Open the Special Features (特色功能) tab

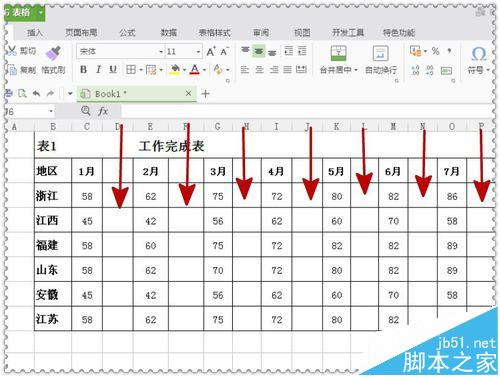tap(399, 33)
